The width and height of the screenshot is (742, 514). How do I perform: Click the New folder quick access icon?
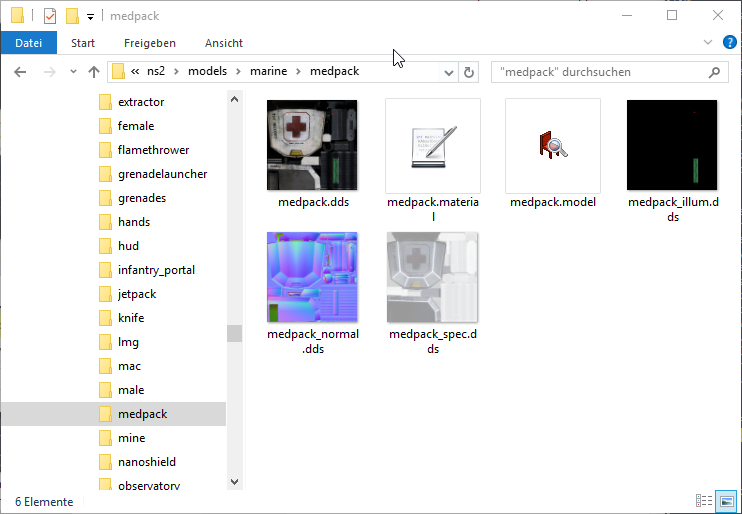72,16
